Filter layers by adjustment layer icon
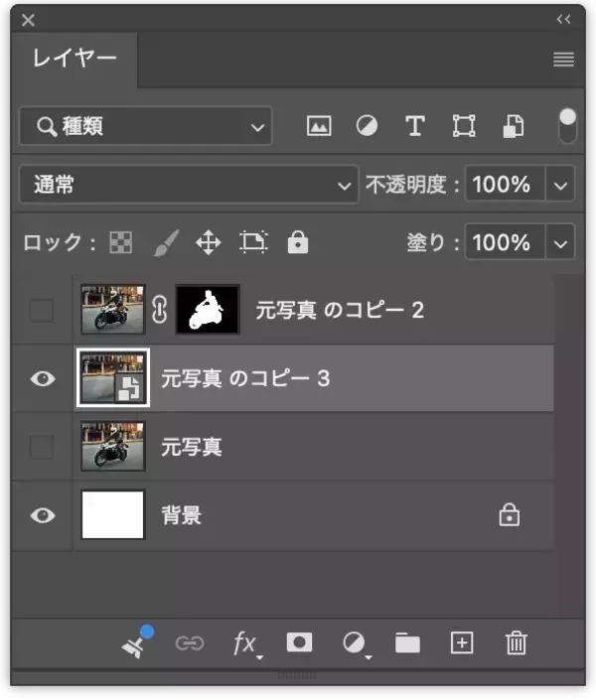This screenshot has height=700, width=596. (x=367, y=126)
